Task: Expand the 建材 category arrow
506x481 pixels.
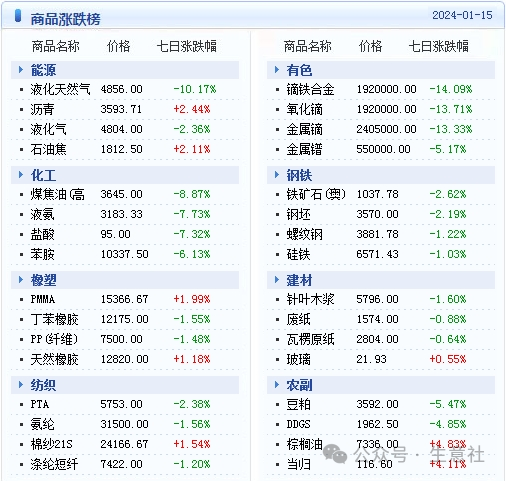Action: pos(277,280)
